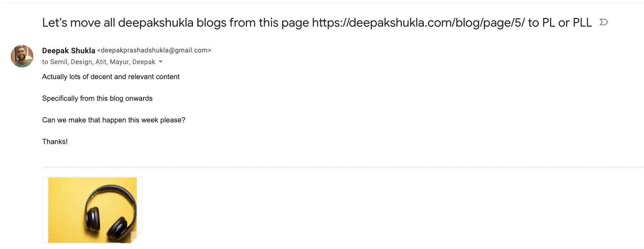Click the dotted separator above the attachment
The image size is (644, 249).
click(x=343, y=167)
